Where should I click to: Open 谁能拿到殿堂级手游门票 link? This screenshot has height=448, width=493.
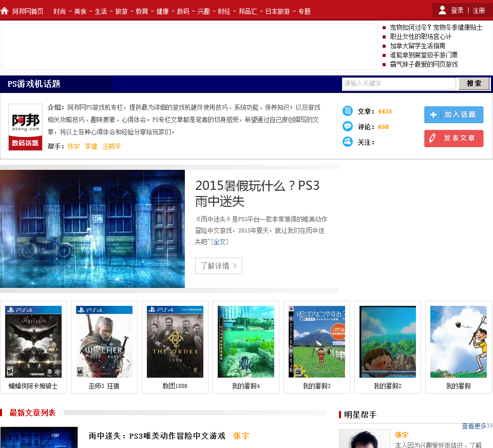click(x=424, y=55)
